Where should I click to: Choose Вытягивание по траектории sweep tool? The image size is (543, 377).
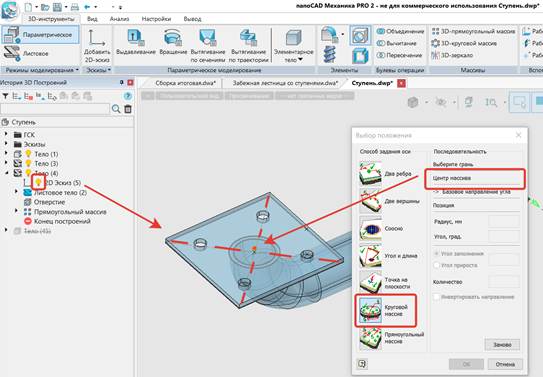pos(248,46)
